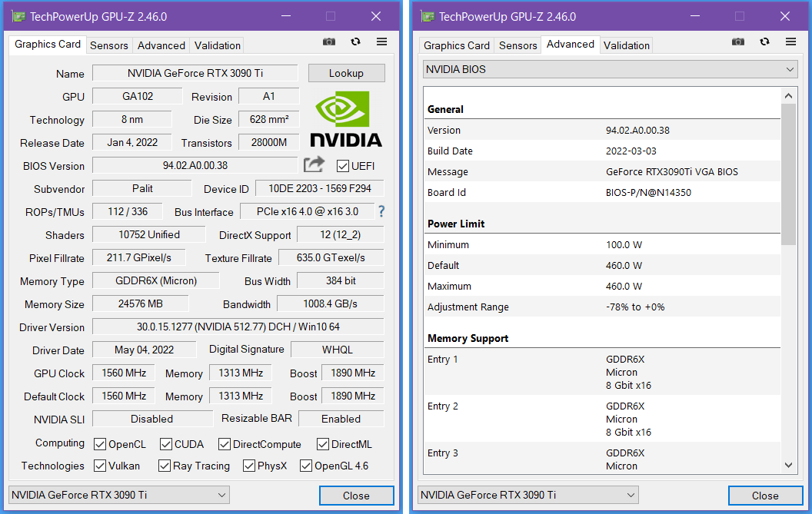Viewport: 812px width, 514px height.
Task: Click GPU-Z app icon in right title bar
Action: [428, 17]
